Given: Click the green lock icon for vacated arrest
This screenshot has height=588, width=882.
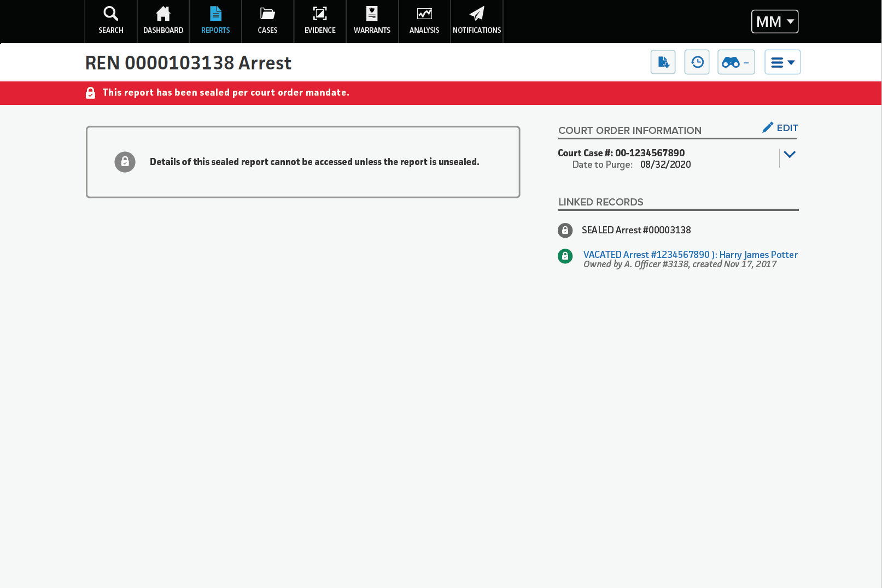Looking at the screenshot, I should (x=565, y=256).
